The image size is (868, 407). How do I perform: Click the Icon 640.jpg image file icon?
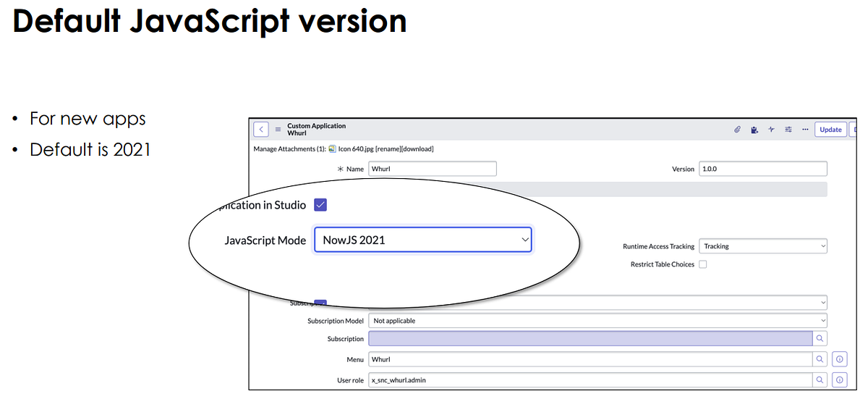[x=332, y=148]
